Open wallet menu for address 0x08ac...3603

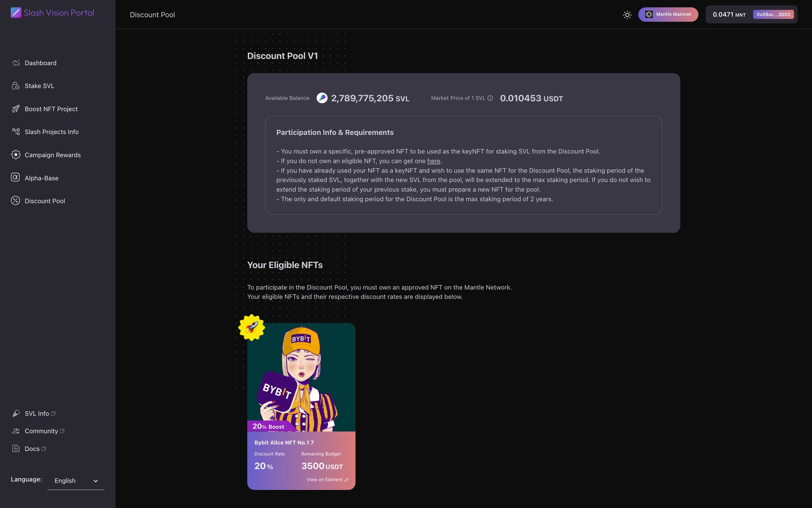[773, 15]
